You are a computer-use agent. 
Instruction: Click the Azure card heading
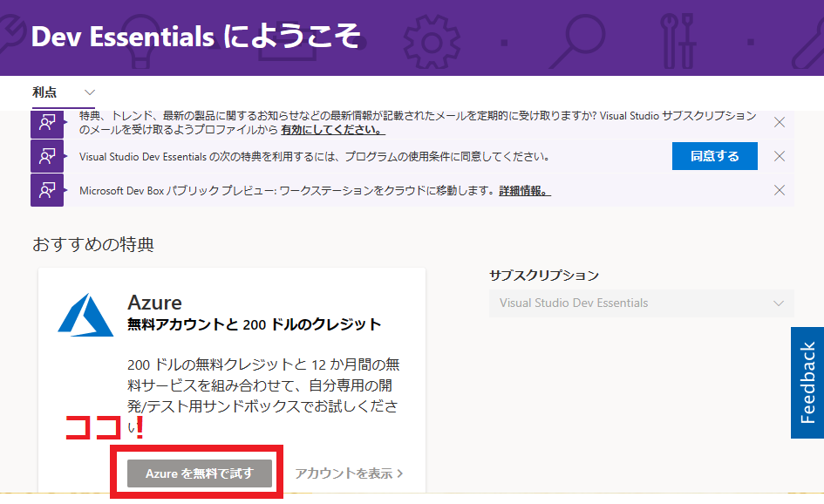point(154,303)
